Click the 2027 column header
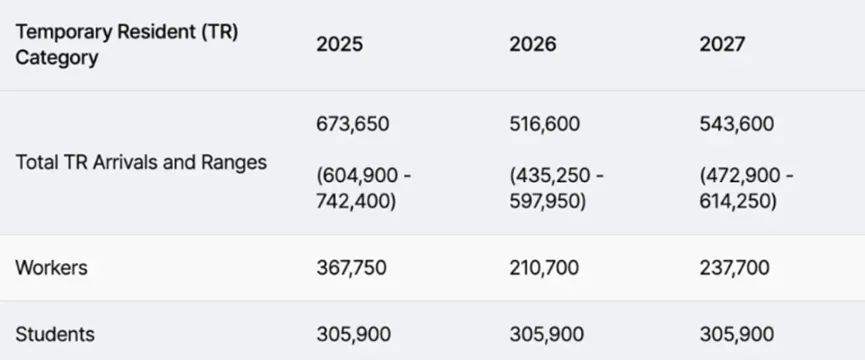The image size is (865, 360). pos(722,45)
